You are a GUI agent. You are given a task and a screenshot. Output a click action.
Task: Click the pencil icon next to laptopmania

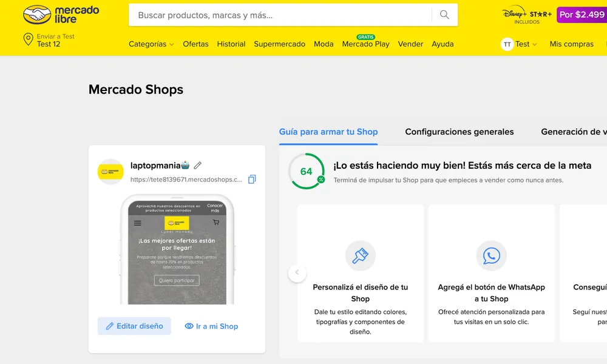[197, 166]
